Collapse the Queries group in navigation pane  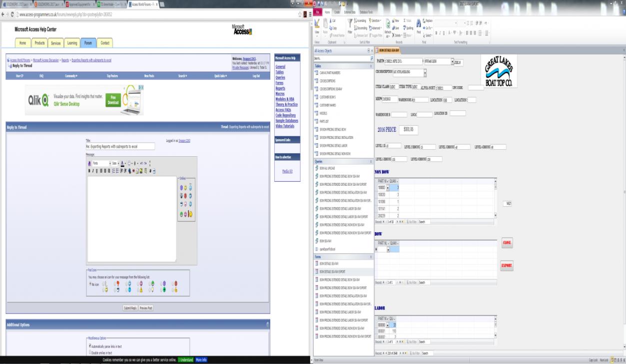371,162
